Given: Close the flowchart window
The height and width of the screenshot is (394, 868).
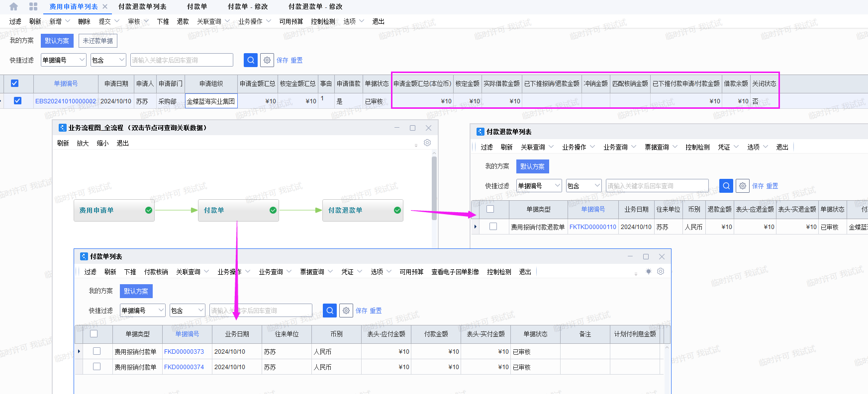Looking at the screenshot, I should 428,128.
